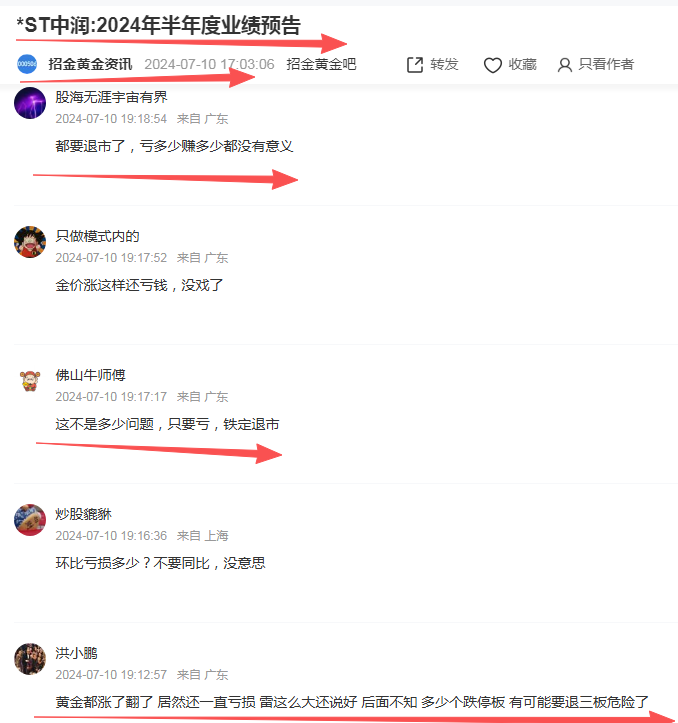This screenshot has height=723, width=678.
Task: Click the 收藏 heart icon
Action: tap(492, 65)
